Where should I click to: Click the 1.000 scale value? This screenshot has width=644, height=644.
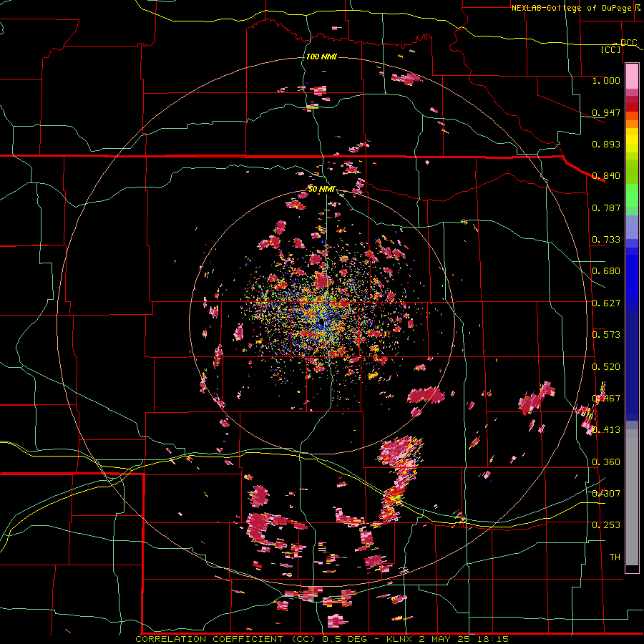606,80
